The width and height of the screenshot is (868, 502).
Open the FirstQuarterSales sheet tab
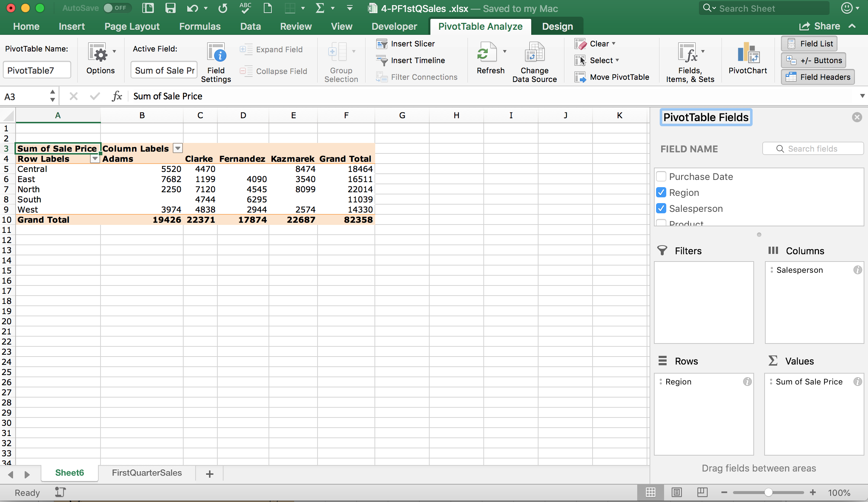point(147,473)
